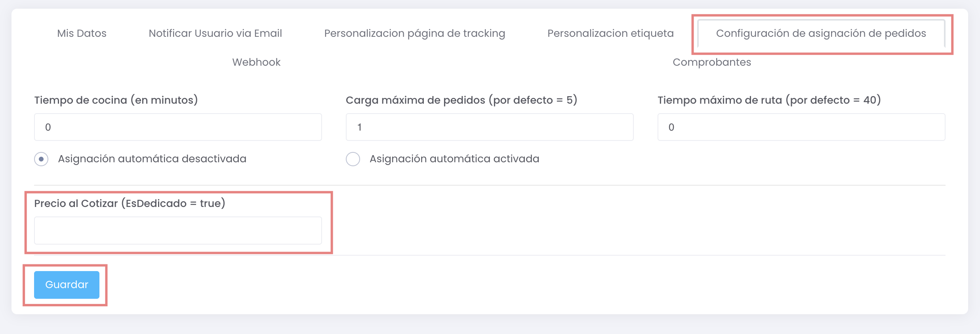Click the 'Carga máxima de pedidos' label
The height and width of the screenshot is (334, 980).
tap(461, 100)
